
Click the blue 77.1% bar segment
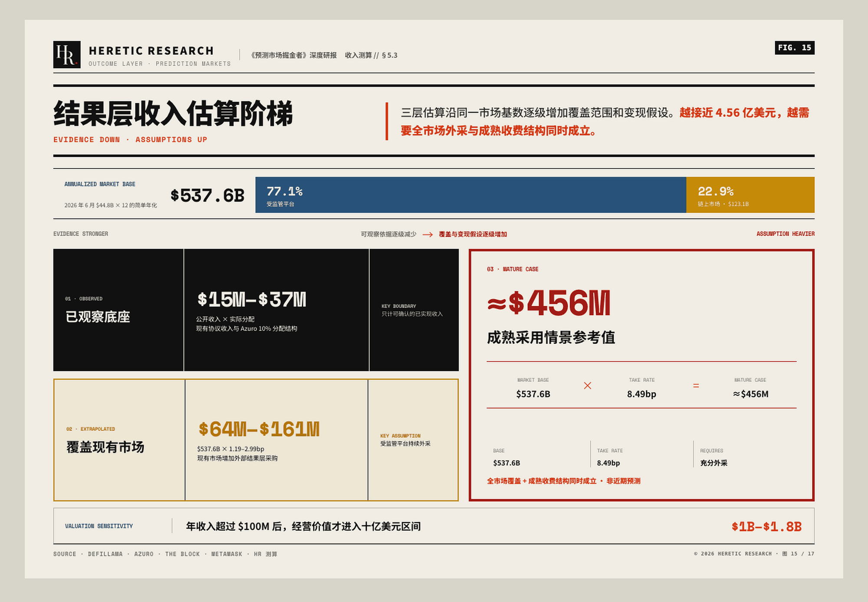point(470,195)
